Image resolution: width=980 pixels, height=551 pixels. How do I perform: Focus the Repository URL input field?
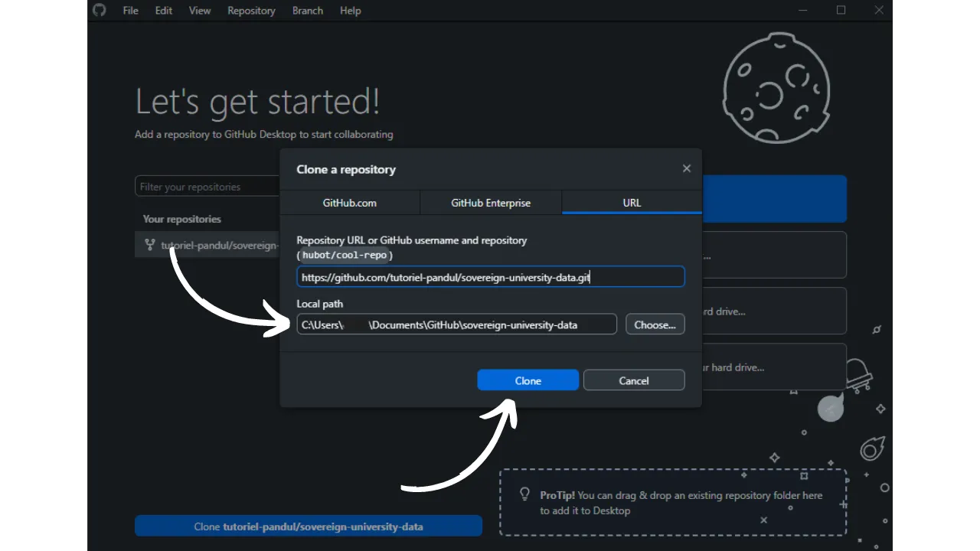tap(491, 277)
